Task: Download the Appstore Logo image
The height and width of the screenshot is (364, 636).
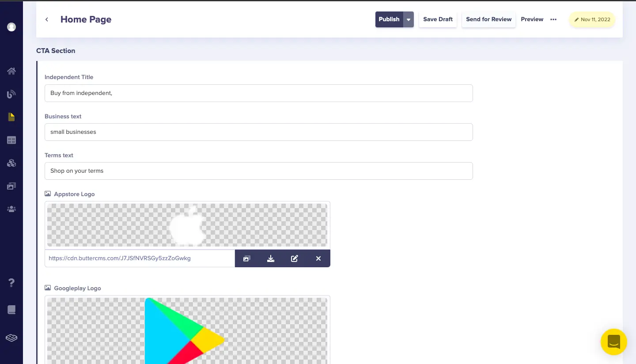Action: (271, 258)
